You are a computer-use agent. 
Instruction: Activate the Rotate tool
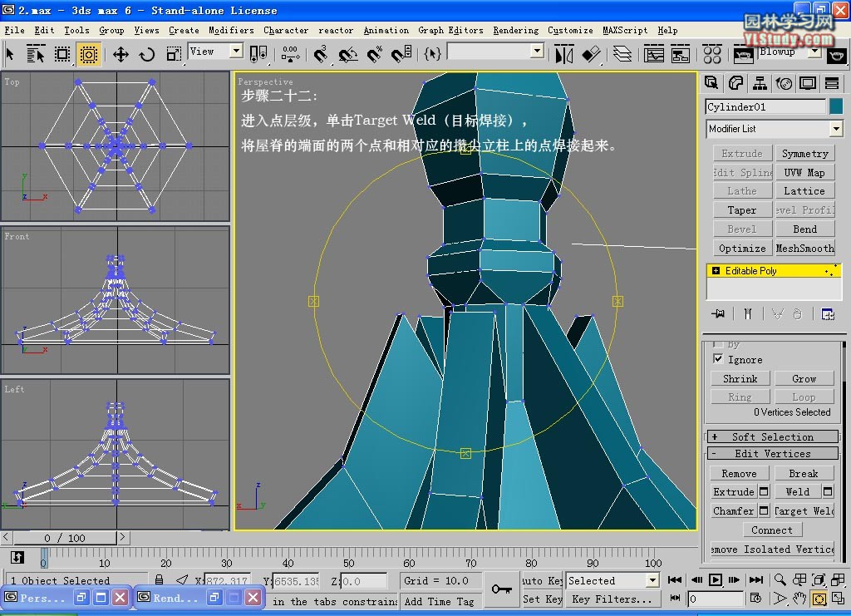point(147,54)
